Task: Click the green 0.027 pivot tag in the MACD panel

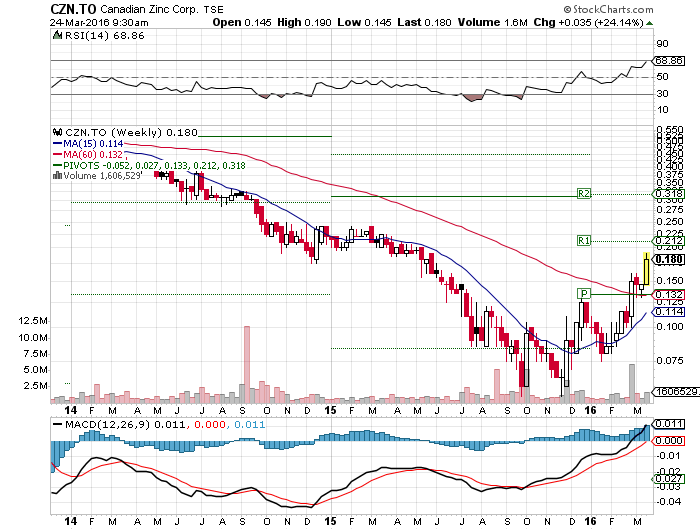Action: [x=668, y=479]
